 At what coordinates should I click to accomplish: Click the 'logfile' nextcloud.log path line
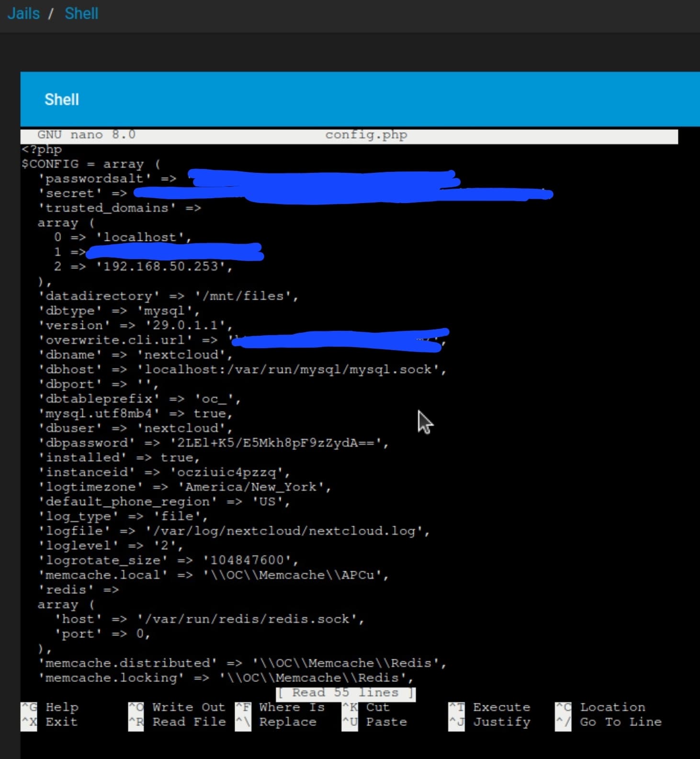coord(234,531)
